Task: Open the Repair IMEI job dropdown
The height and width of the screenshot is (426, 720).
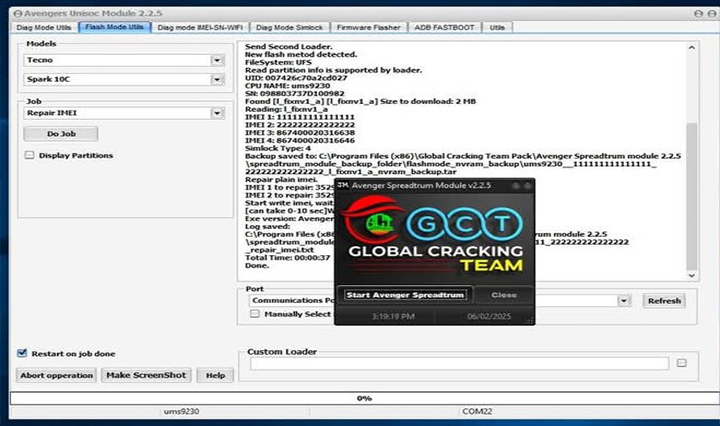Action: coord(217,113)
